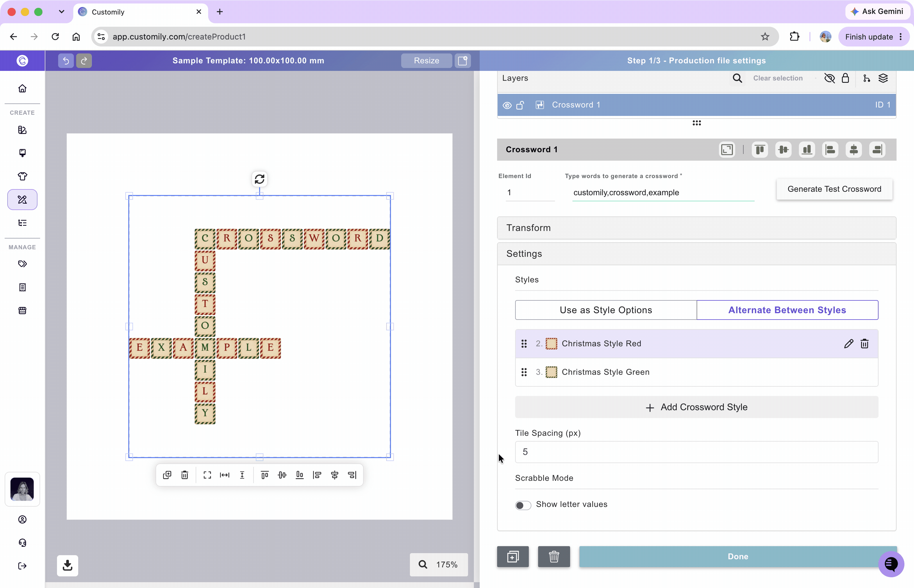Toggle lock-all layers padlock icon
This screenshot has width=914, height=588.
[x=845, y=78]
